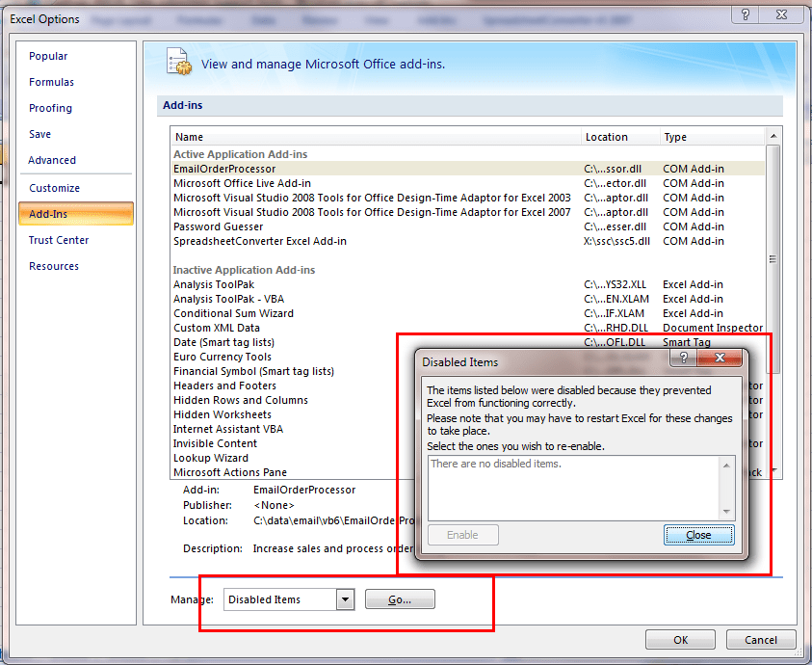Viewport: 812px width, 665px height.
Task: Open the Resources page
Action: point(53,266)
